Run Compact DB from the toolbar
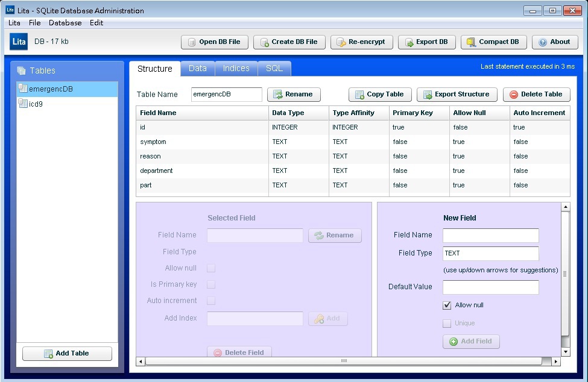This screenshot has width=588, height=382. click(x=493, y=42)
